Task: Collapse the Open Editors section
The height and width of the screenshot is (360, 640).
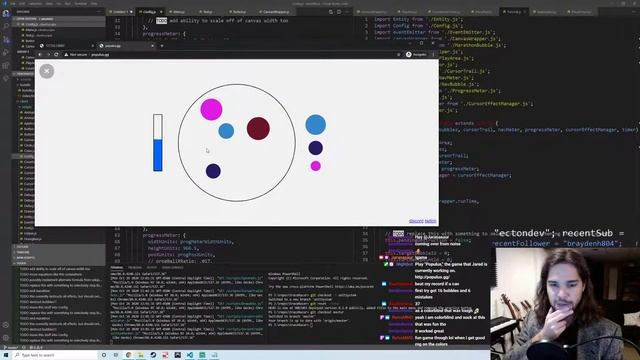Action: pyautogui.click(x=59, y=19)
